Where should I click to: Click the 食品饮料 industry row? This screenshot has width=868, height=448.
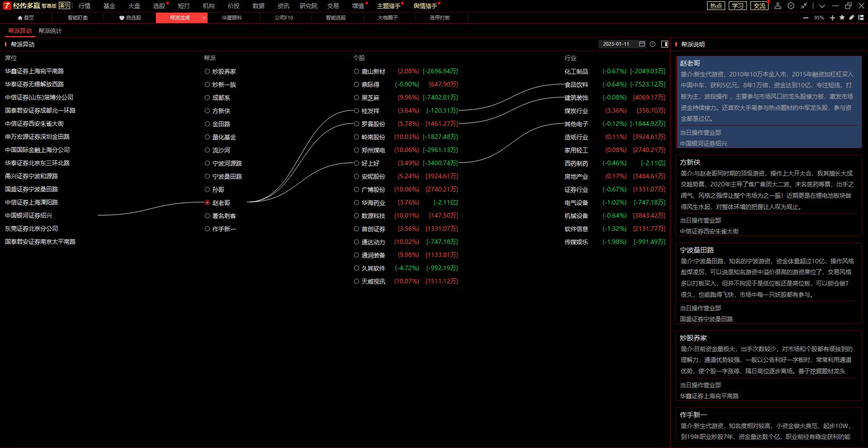tap(615, 85)
